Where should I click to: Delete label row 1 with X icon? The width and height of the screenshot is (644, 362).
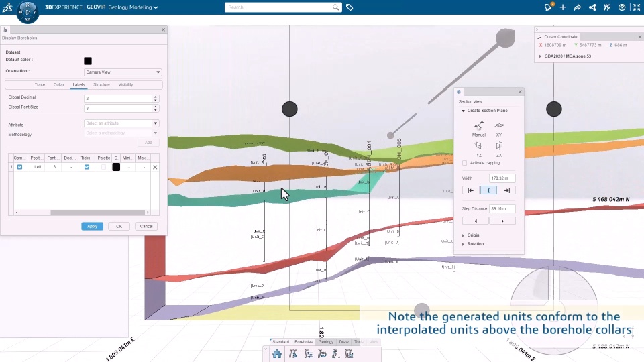pyautogui.click(x=155, y=167)
